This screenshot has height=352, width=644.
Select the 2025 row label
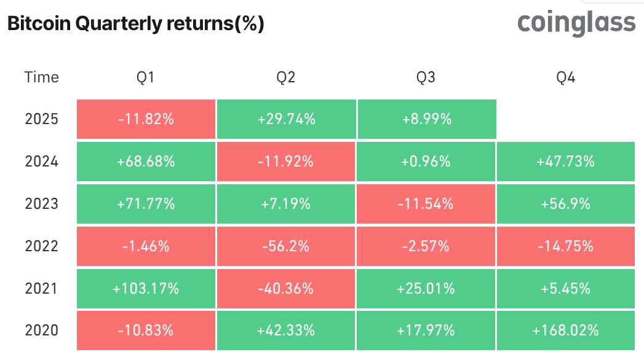coord(42,119)
